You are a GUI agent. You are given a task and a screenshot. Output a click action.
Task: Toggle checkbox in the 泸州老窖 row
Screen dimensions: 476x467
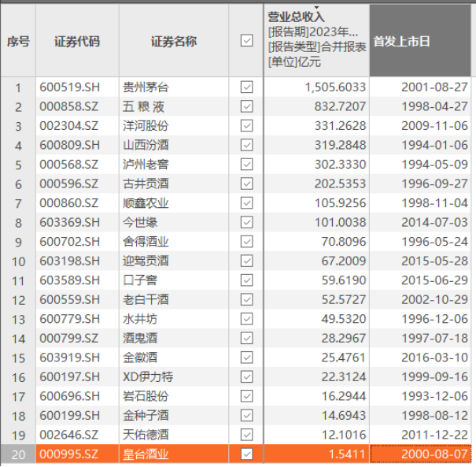click(246, 165)
